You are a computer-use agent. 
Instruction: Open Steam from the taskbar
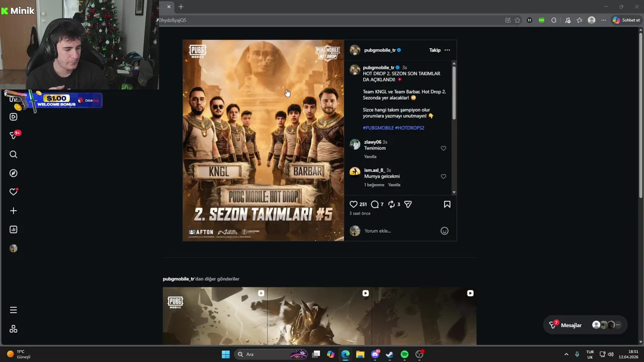click(389, 354)
